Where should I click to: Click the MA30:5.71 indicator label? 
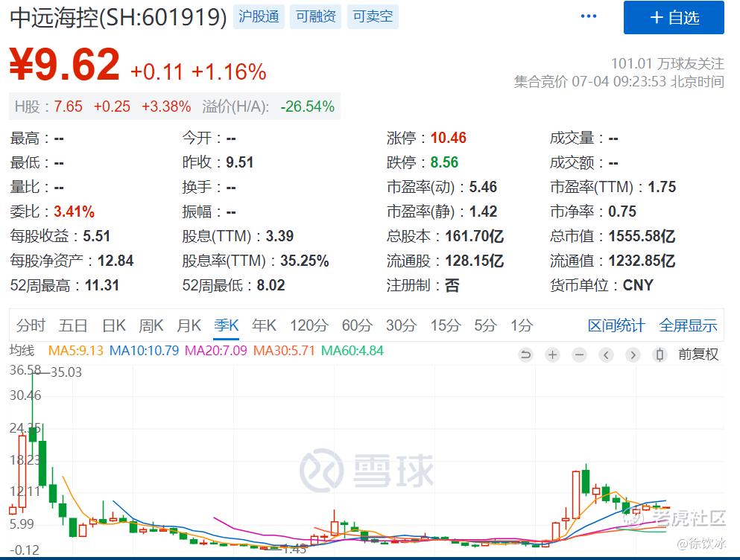point(284,351)
